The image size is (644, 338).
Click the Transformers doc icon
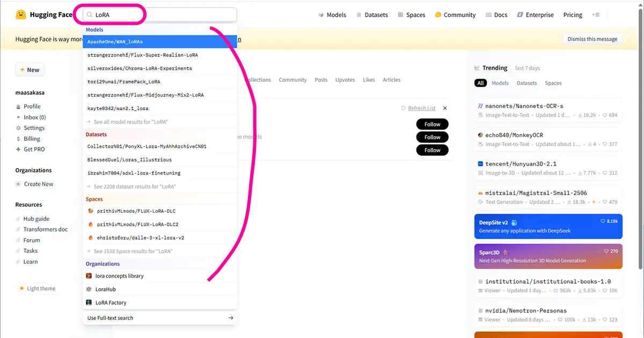(19, 229)
